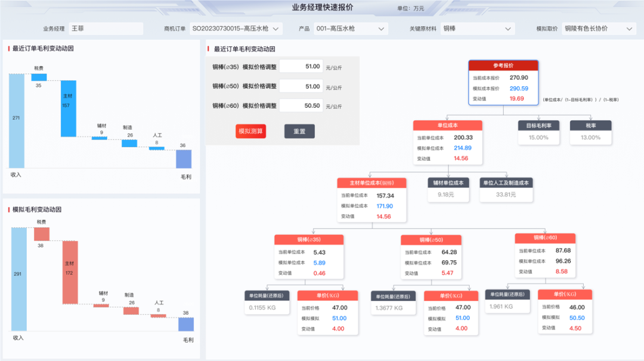Click the 模拟单位成本 value 171.90

[385, 206]
